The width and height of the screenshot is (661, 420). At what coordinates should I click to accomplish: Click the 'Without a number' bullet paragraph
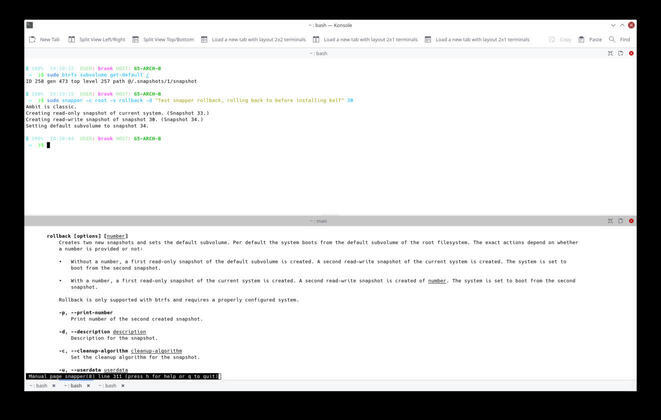(x=318, y=265)
